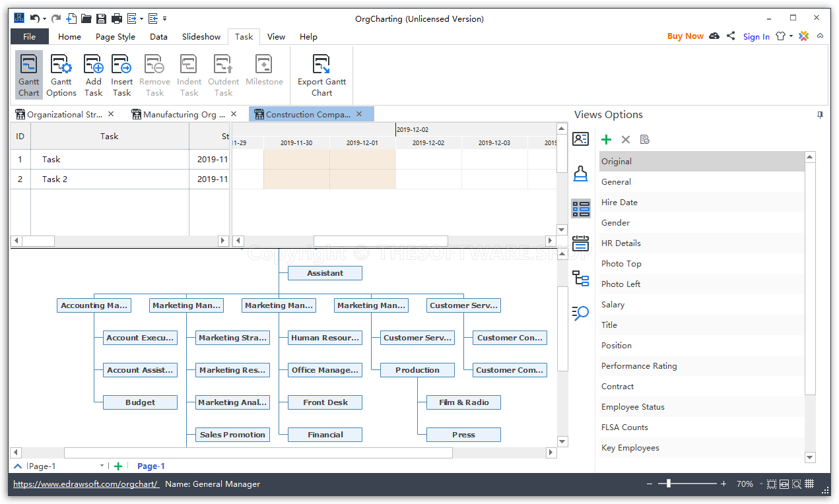Switch to the View ribbon tab
The height and width of the screenshot is (504, 839).
click(276, 36)
